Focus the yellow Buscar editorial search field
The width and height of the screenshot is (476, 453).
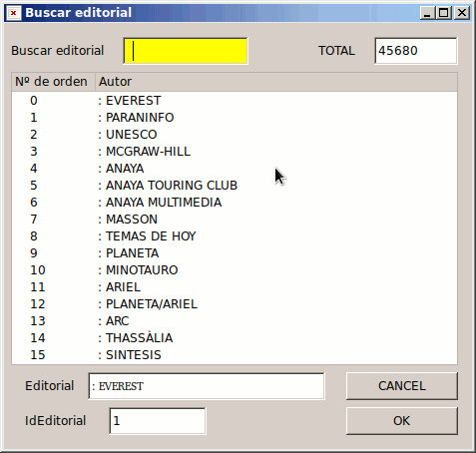tap(186, 51)
